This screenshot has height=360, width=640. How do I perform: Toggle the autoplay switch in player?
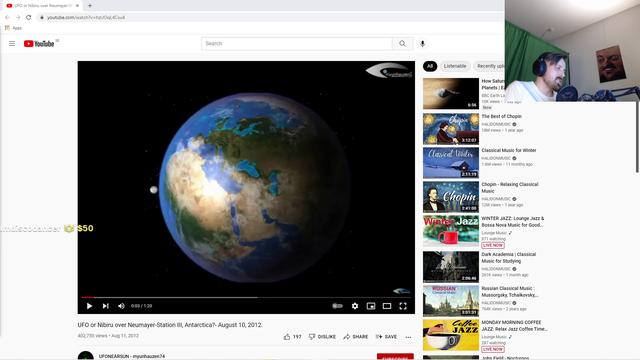(x=337, y=306)
